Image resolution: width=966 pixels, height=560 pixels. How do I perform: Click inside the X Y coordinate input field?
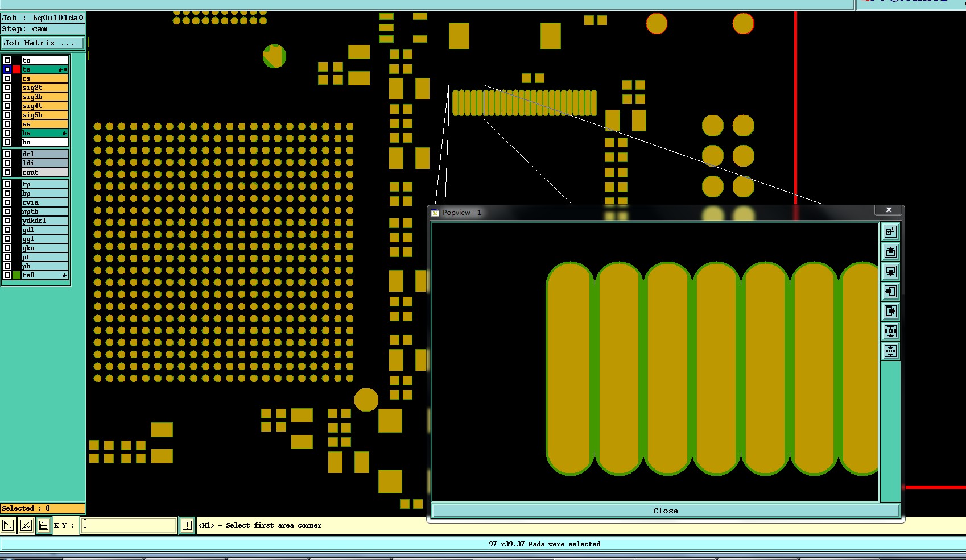coord(129,525)
